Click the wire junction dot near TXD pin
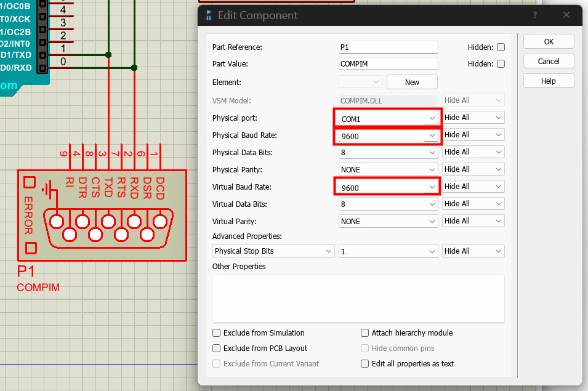The image size is (588, 391). pyautogui.click(x=108, y=55)
